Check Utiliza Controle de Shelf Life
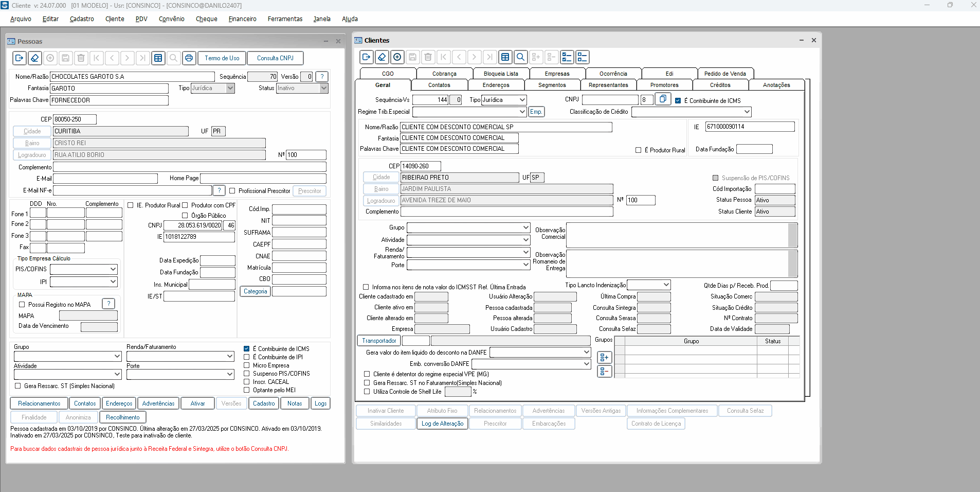 pyautogui.click(x=367, y=392)
